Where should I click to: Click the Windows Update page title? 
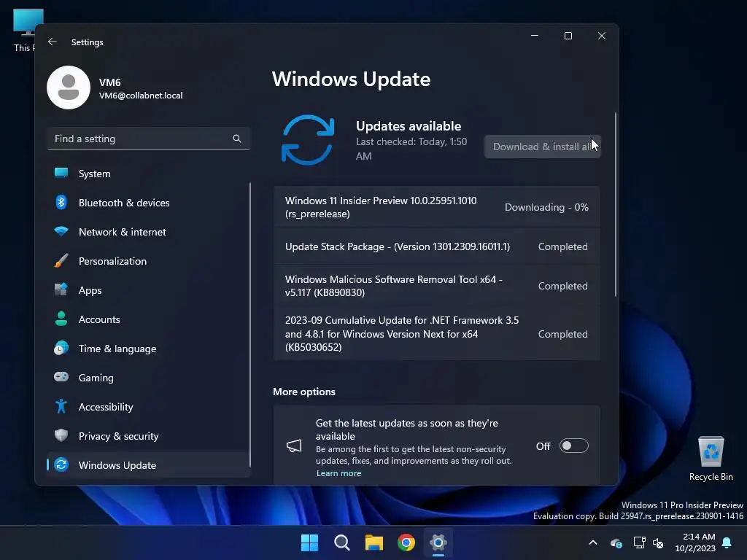351,79
